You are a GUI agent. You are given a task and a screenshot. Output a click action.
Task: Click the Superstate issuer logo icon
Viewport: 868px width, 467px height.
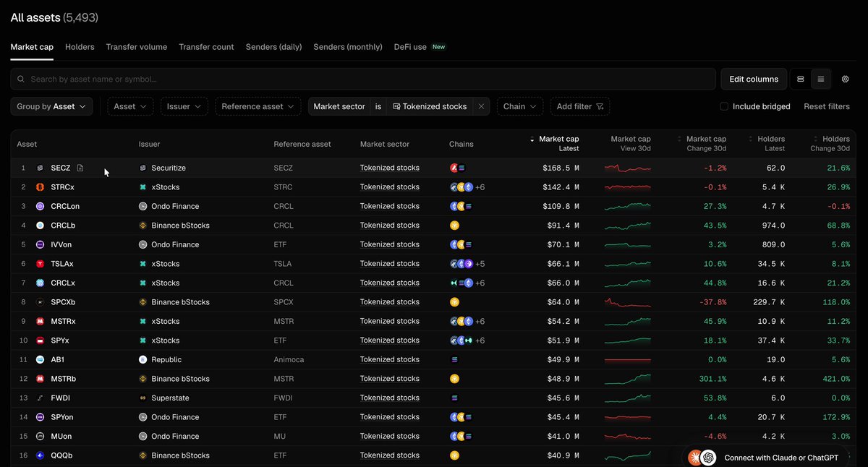(x=143, y=398)
